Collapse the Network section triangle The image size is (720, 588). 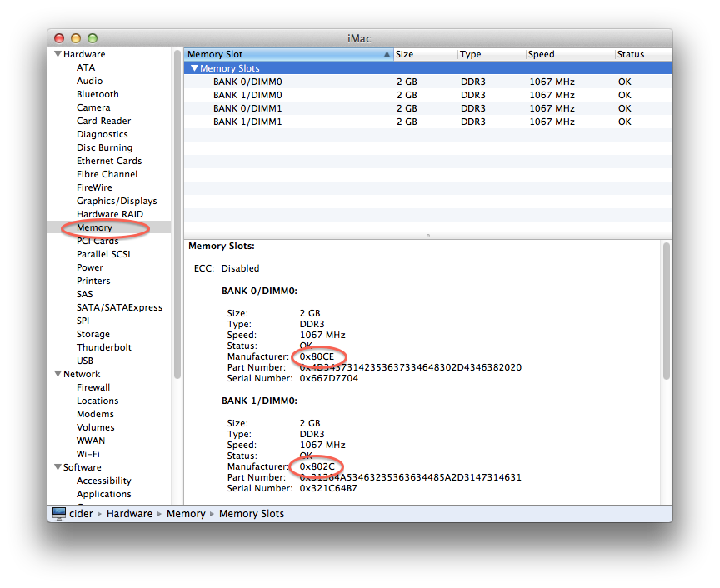pyautogui.click(x=57, y=374)
